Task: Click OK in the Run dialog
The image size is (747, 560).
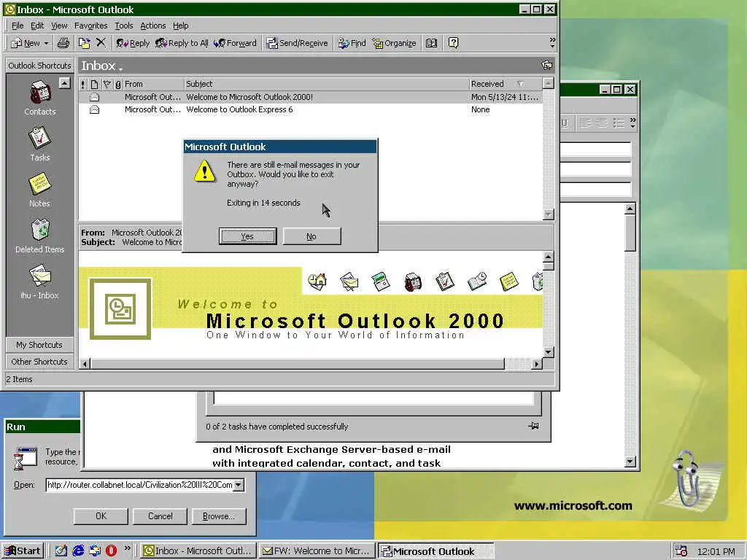Action: coord(101,516)
